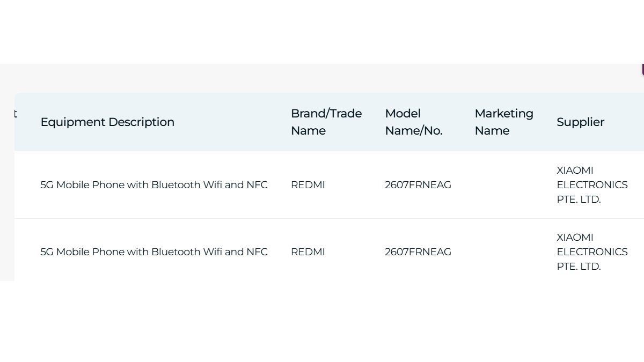Select XIAOMI ELECTRONICS supplier in first row
Viewport: 644px width, 362px height.
click(x=592, y=184)
